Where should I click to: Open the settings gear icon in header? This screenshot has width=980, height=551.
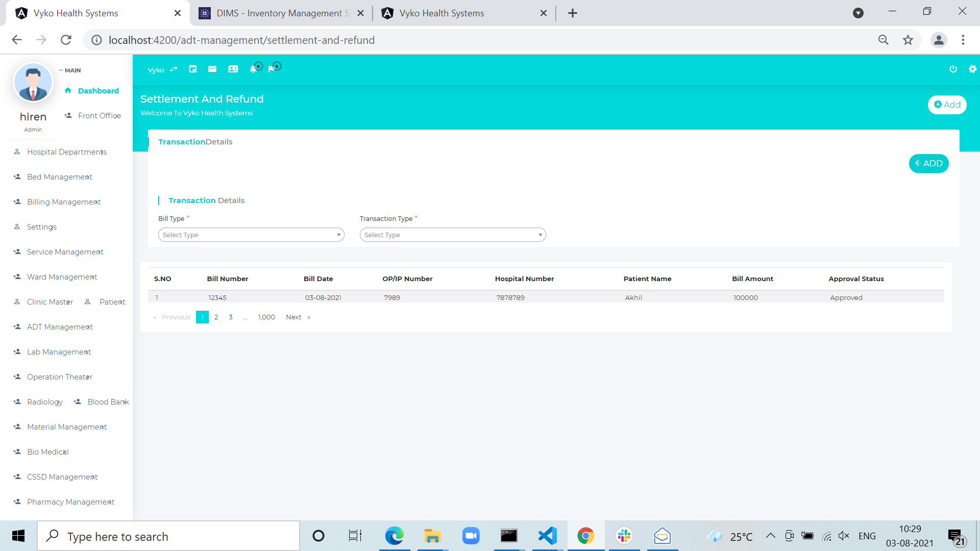coord(972,69)
